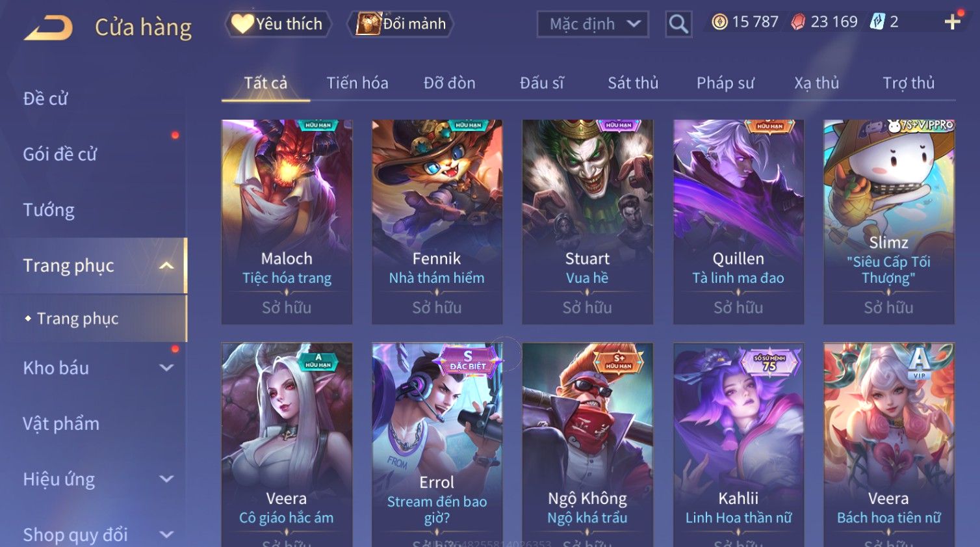Open Gói đề cử in the sidebar
Image resolution: width=980 pixels, height=547 pixels.
coord(60,154)
